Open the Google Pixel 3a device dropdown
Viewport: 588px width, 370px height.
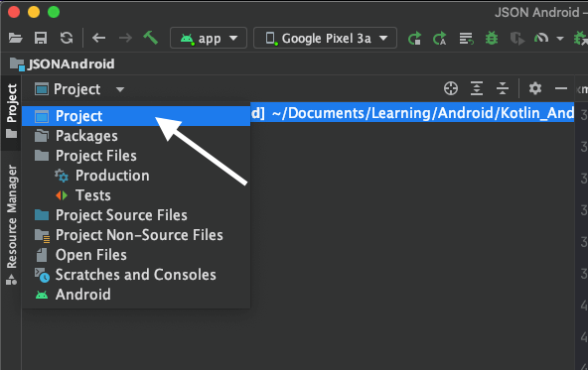pos(325,38)
